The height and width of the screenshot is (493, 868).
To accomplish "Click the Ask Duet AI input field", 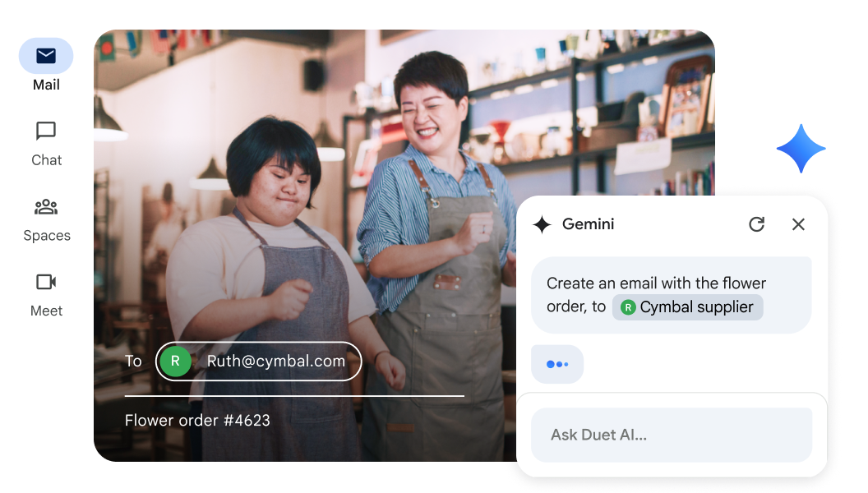I will coord(672,435).
